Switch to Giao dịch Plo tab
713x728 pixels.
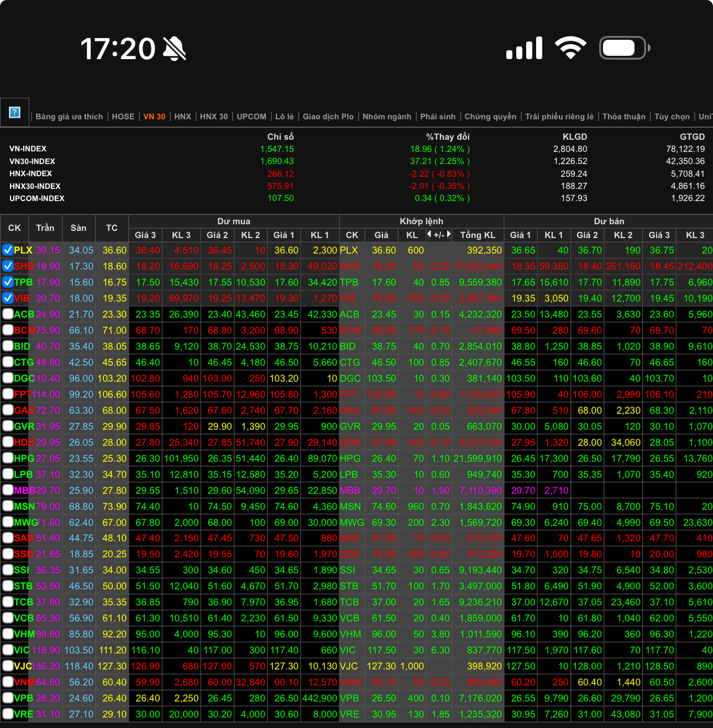(328, 117)
